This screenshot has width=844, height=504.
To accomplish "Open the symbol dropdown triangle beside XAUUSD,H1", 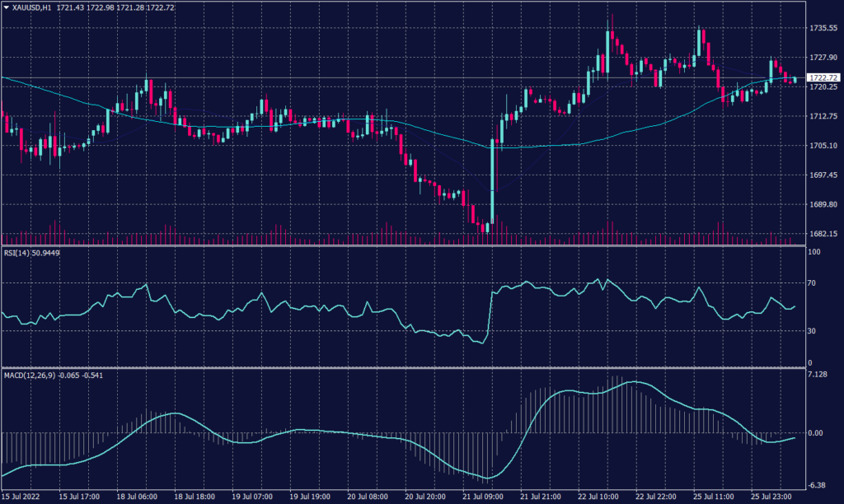I will pos(8,7).
